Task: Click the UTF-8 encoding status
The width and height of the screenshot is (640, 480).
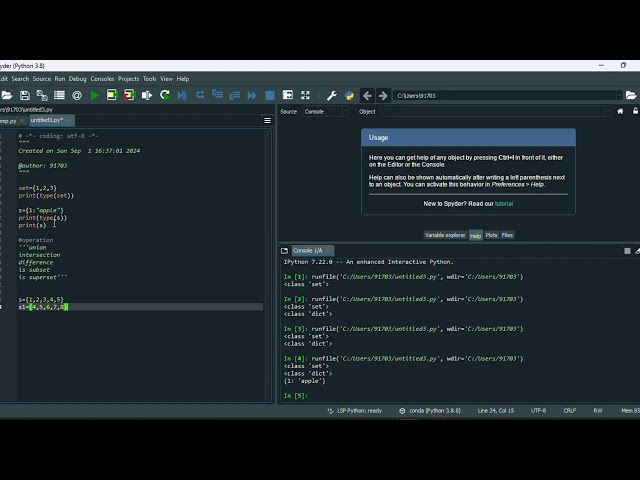Action: point(538,411)
